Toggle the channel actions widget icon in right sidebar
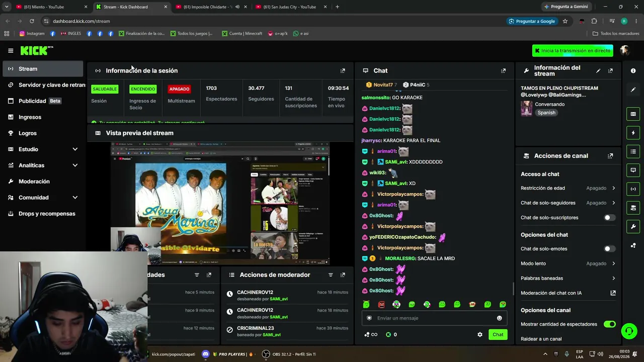The height and width of the screenshot is (362, 644). click(x=633, y=208)
